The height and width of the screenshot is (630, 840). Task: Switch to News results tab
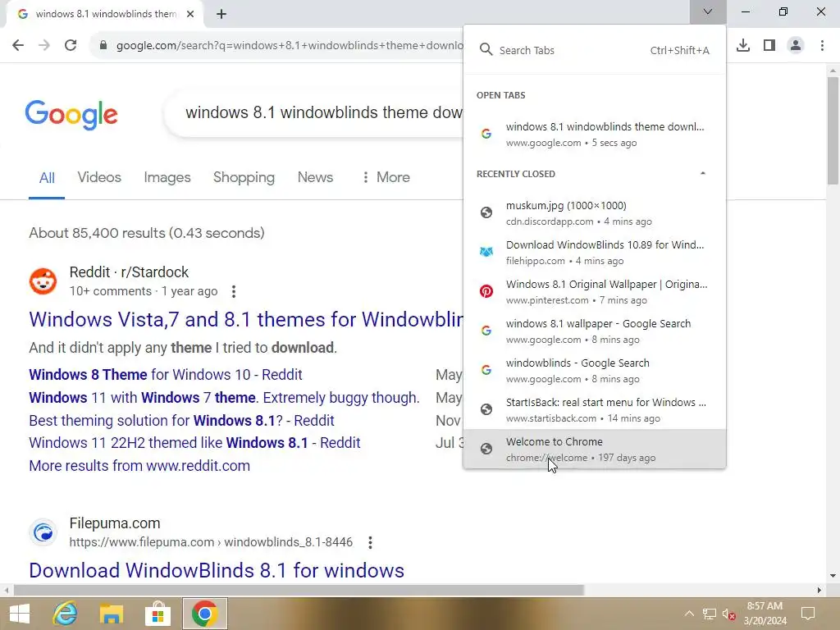pos(315,177)
